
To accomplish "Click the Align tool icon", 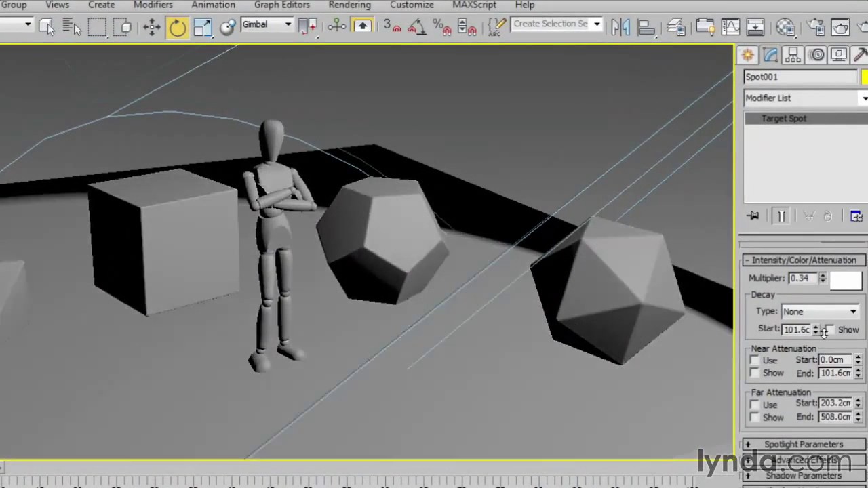I will point(646,26).
